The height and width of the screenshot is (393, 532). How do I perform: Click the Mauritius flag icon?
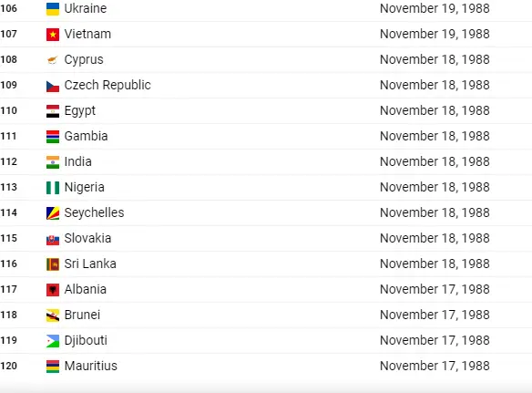pyautogui.click(x=53, y=367)
